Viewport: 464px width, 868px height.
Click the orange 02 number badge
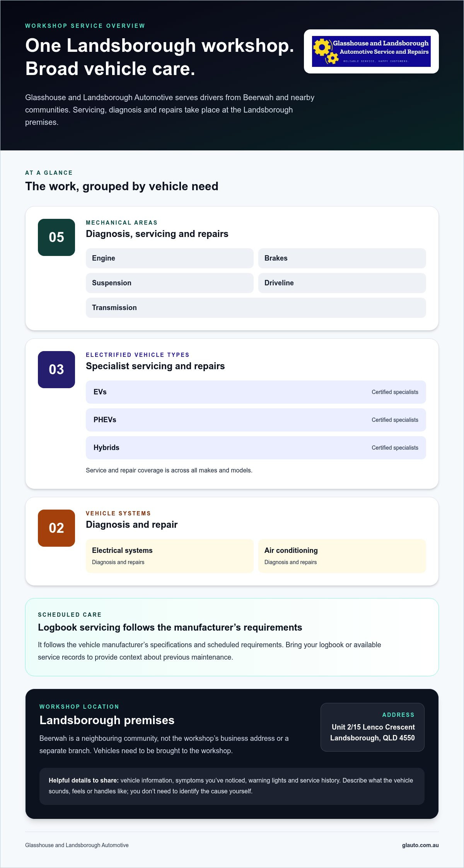(x=56, y=528)
